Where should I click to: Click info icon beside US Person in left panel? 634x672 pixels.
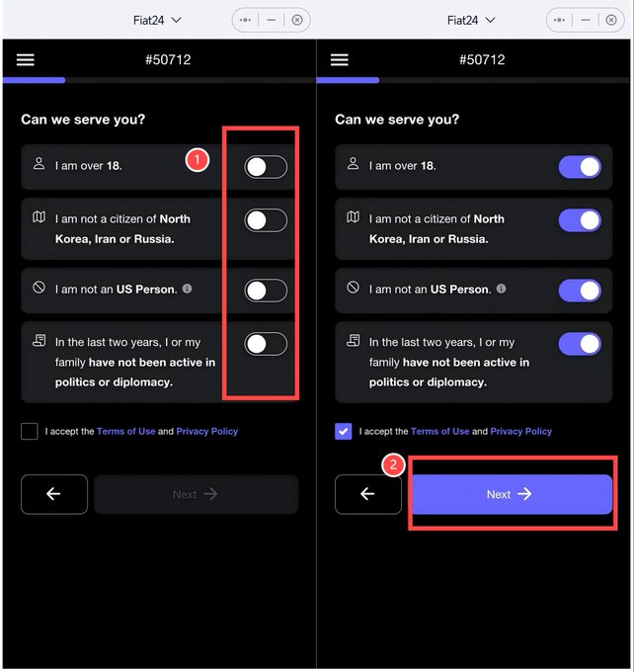coord(188,289)
